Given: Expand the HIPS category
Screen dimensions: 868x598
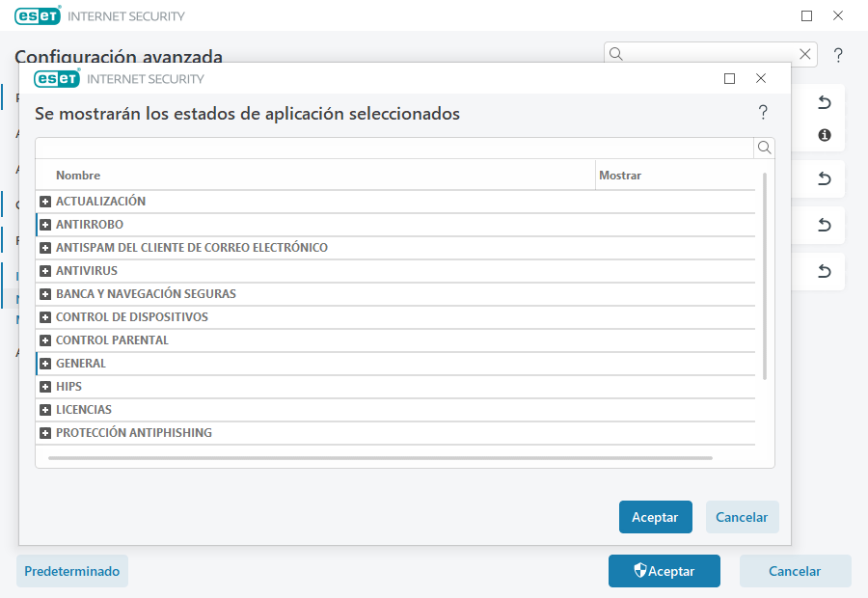Looking at the screenshot, I should pos(45,387).
